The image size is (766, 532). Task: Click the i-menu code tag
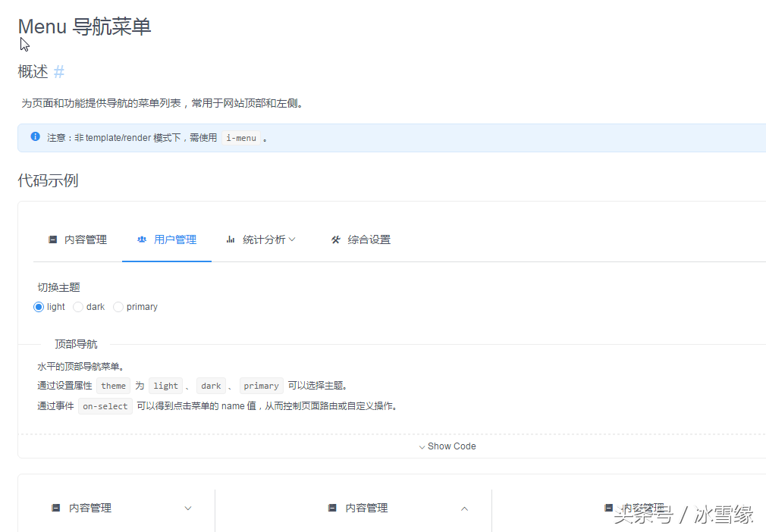[x=241, y=138]
